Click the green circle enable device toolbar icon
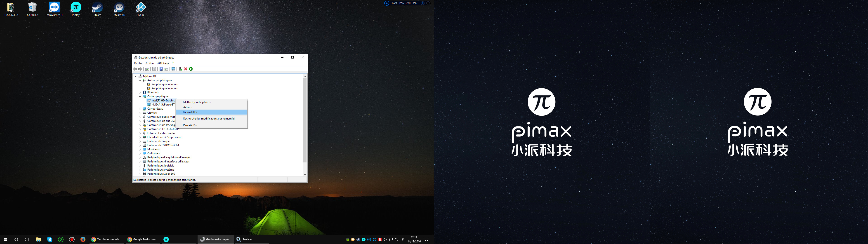The image size is (868, 244). [191, 69]
